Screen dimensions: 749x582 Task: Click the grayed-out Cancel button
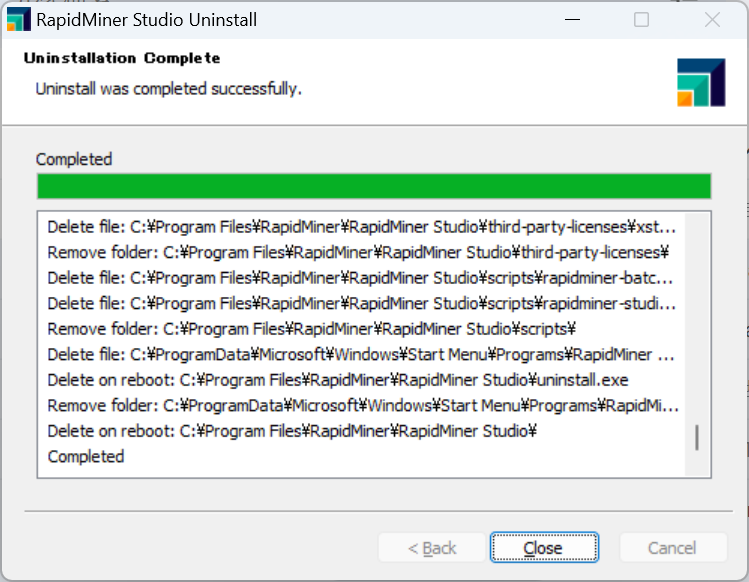[x=673, y=548]
